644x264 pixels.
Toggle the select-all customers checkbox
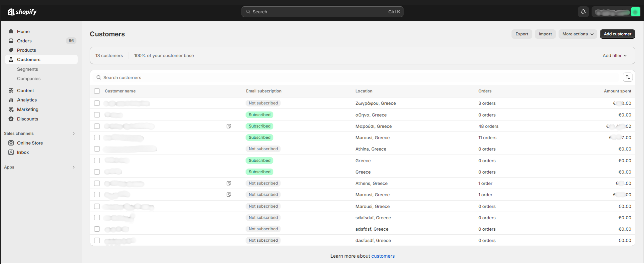[x=97, y=91]
